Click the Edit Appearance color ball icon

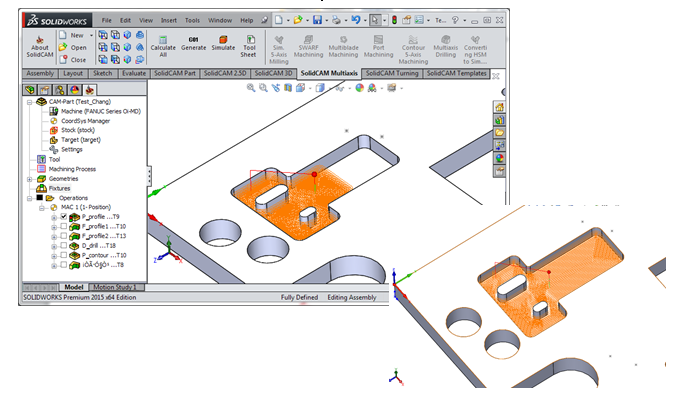[x=360, y=88]
